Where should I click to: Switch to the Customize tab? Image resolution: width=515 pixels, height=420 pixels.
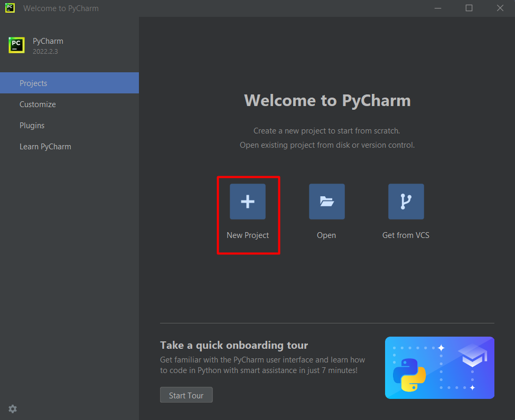coord(69,104)
